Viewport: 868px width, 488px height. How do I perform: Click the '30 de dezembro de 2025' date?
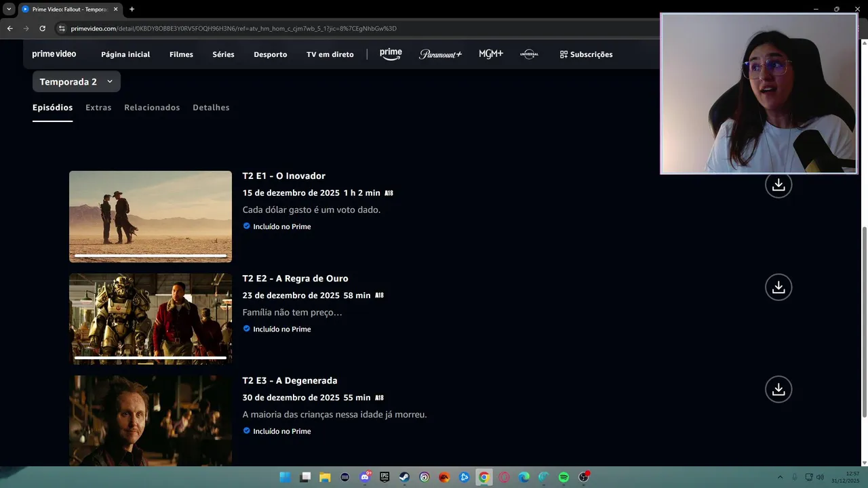[291, 397]
